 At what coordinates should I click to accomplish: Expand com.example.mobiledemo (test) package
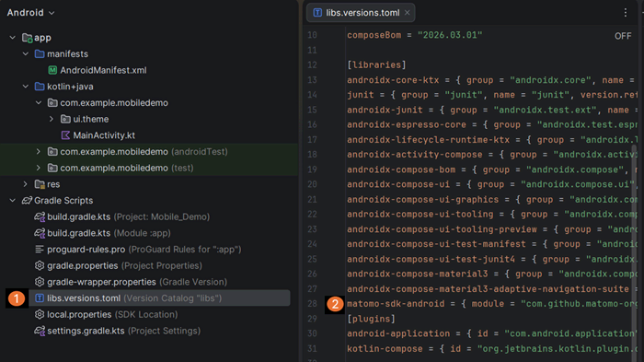[x=39, y=168]
